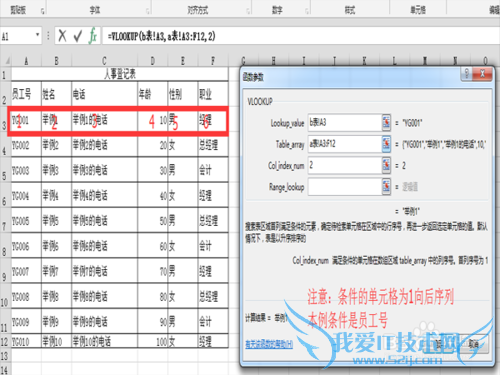
Task: Click inside the Lookup_value input field
Action: tap(345, 123)
